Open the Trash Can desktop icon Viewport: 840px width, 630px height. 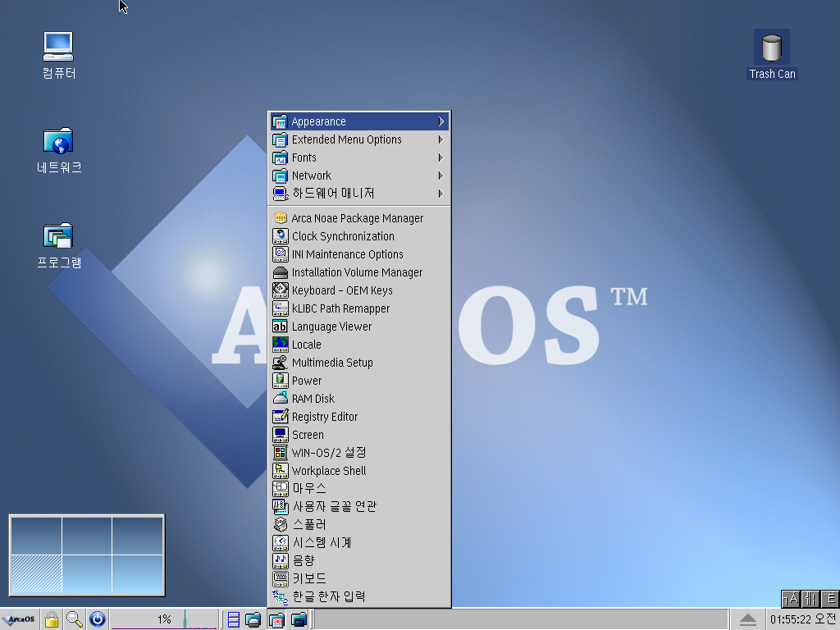pos(772,48)
